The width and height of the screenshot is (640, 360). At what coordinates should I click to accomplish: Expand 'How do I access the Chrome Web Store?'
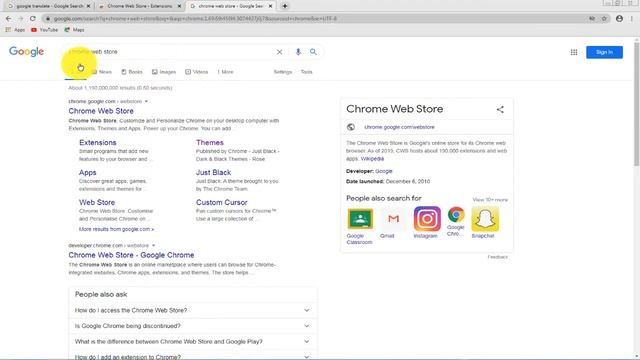click(192, 310)
